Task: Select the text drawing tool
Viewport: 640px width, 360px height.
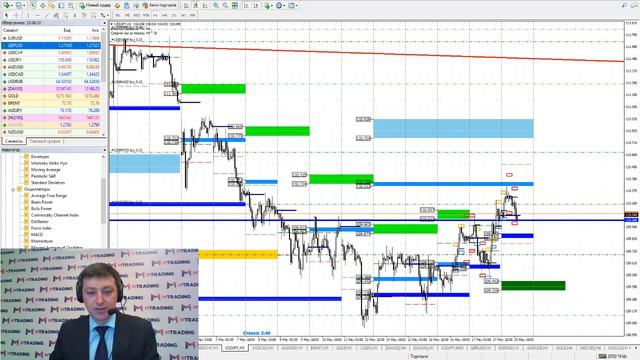Action: pos(75,15)
